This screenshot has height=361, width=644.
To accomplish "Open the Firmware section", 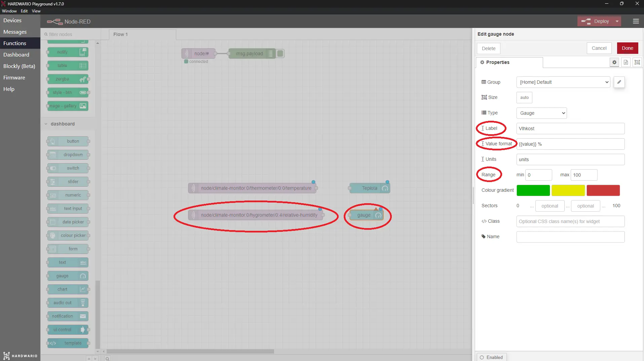I will pyautogui.click(x=20, y=78).
